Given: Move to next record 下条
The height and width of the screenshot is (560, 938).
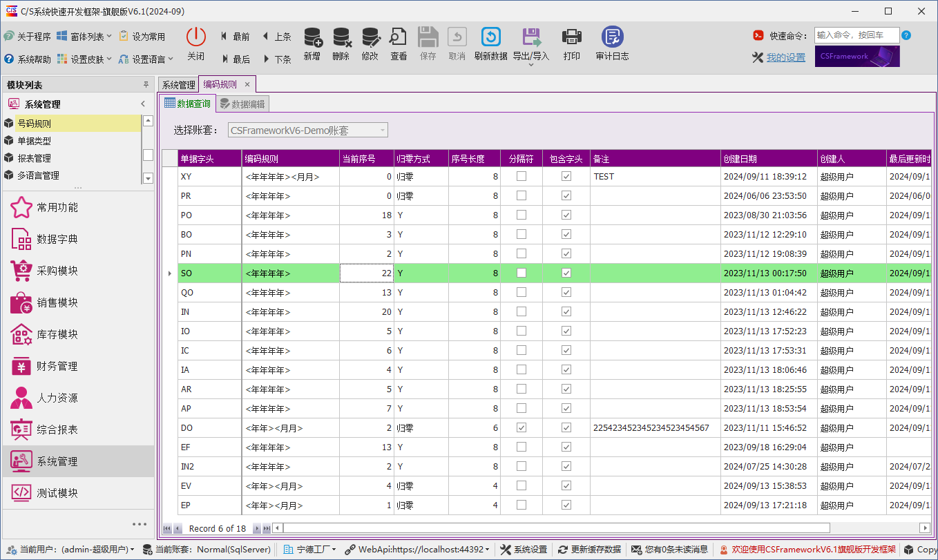Looking at the screenshot, I should coord(276,59).
